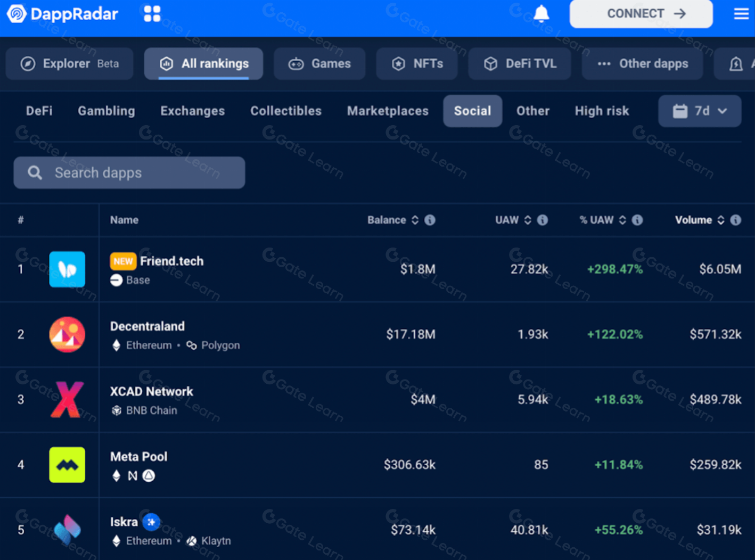Switch to the Marketplaces tab

(x=388, y=111)
